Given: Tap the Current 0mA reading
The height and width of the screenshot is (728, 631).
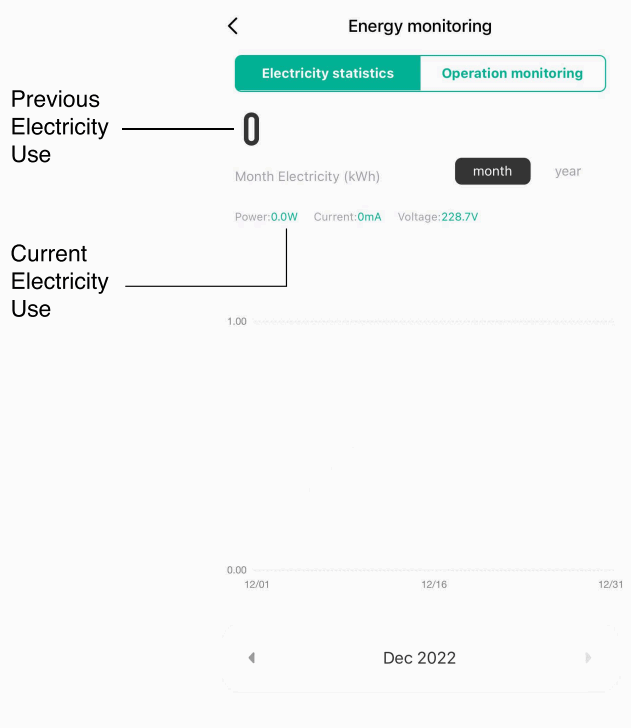Looking at the screenshot, I should click(x=347, y=217).
